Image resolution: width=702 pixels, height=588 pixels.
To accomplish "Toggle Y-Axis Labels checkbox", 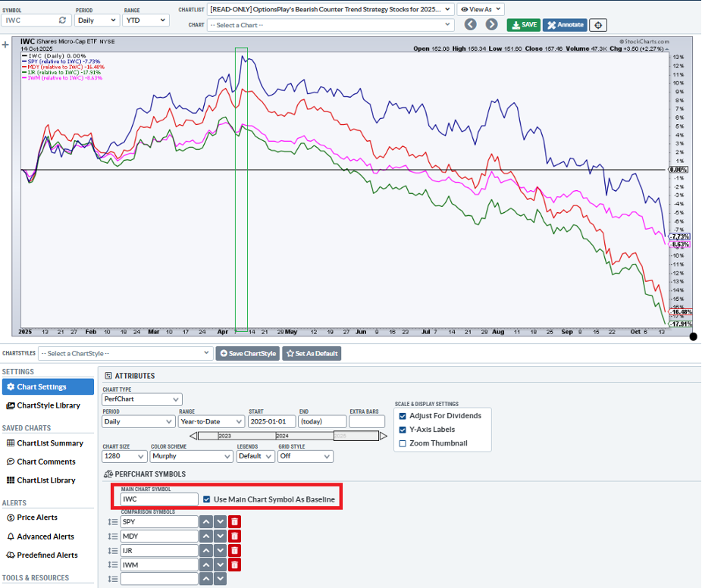I will 403,430.
